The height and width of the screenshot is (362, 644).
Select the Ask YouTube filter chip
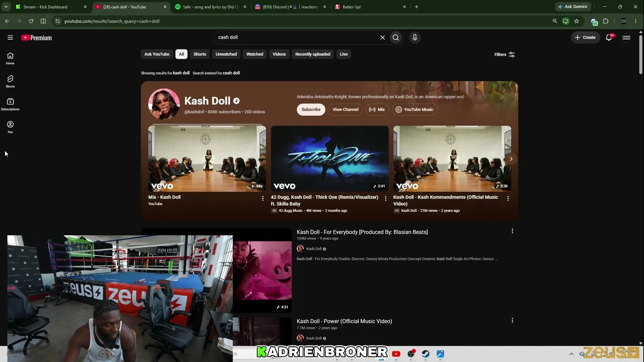pyautogui.click(x=157, y=54)
